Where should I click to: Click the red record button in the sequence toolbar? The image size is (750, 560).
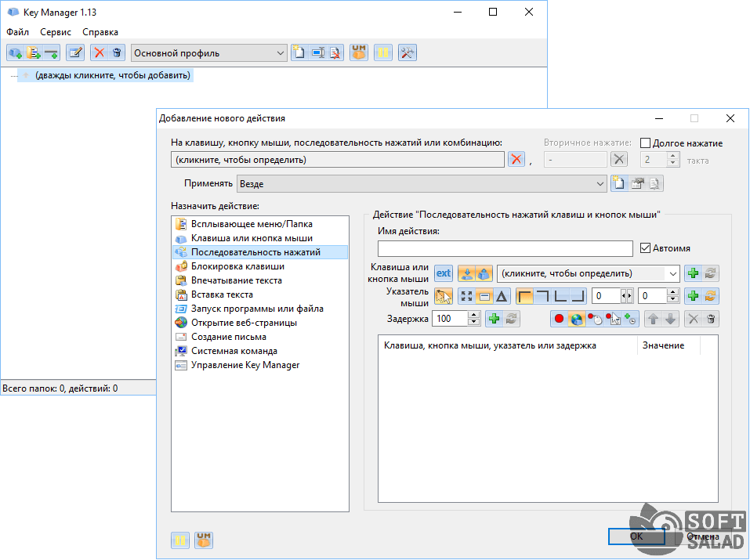(559, 319)
